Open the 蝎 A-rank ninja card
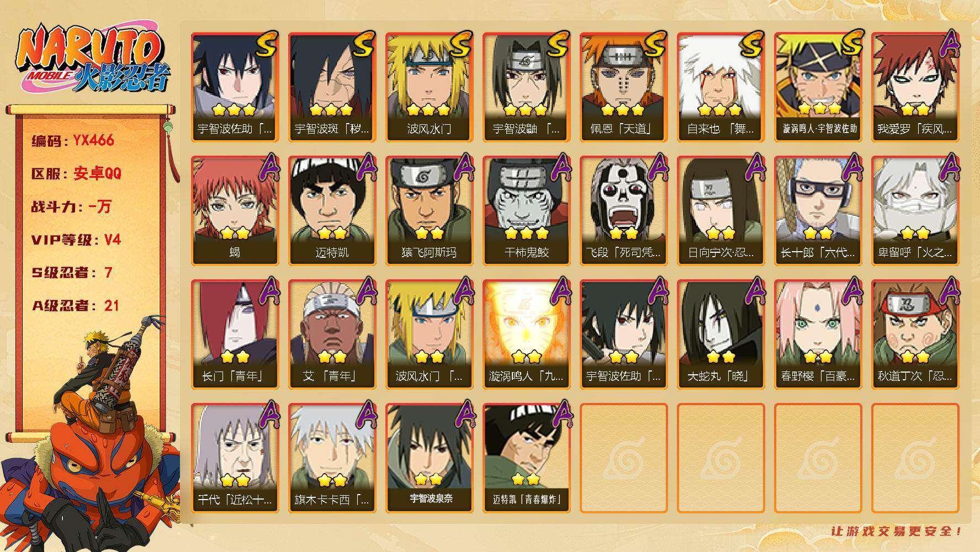The image size is (980, 552). (235, 211)
